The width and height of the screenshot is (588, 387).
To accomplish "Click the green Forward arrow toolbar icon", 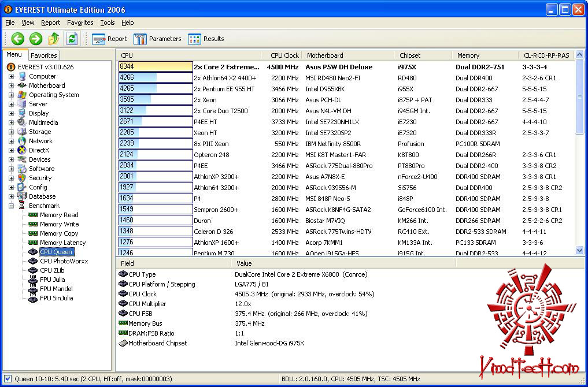I will 36,39.
